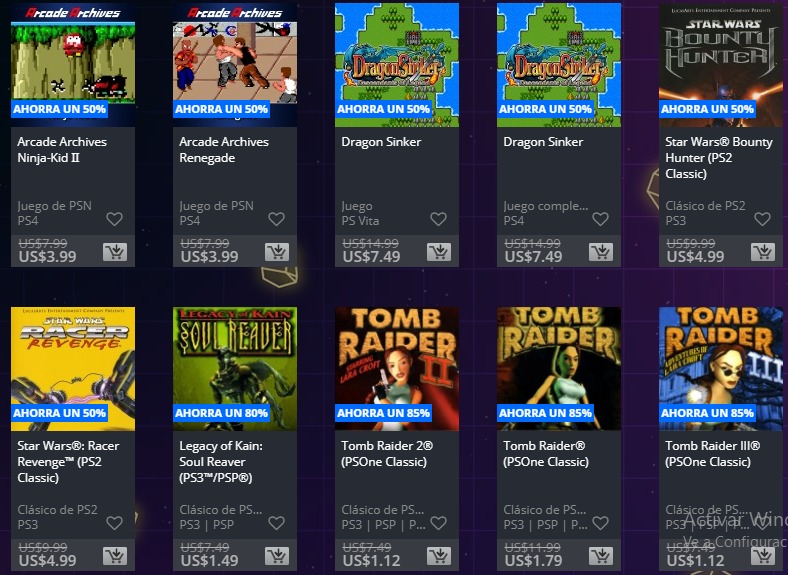Image resolution: width=788 pixels, height=575 pixels.
Task: Add Tomb Raider 2 to cart
Action: (439, 556)
